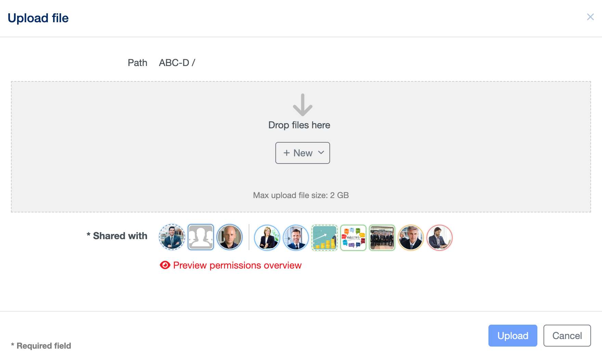Click the Upload button
Image resolution: width=602 pixels, height=364 pixels.
click(513, 336)
